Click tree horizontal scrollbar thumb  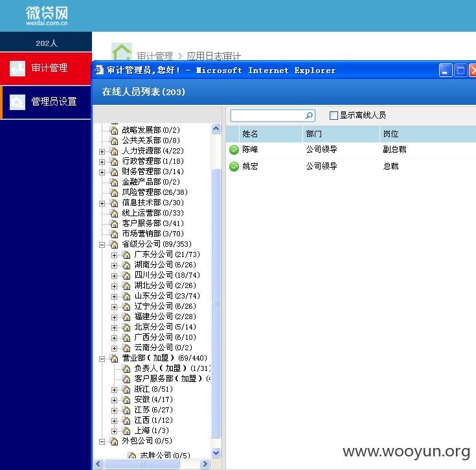[142, 464]
